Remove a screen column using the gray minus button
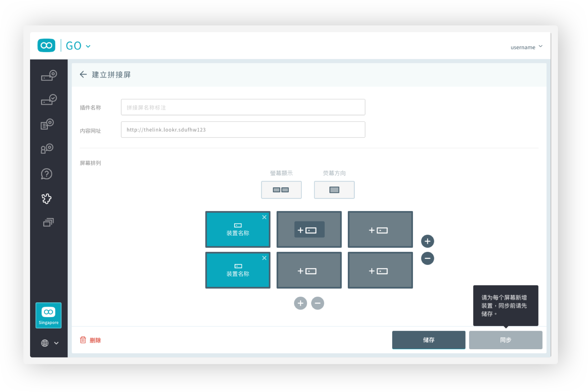The width and height of the screenshot is (588, 392). pyautogui.click(x=317, y=303)
